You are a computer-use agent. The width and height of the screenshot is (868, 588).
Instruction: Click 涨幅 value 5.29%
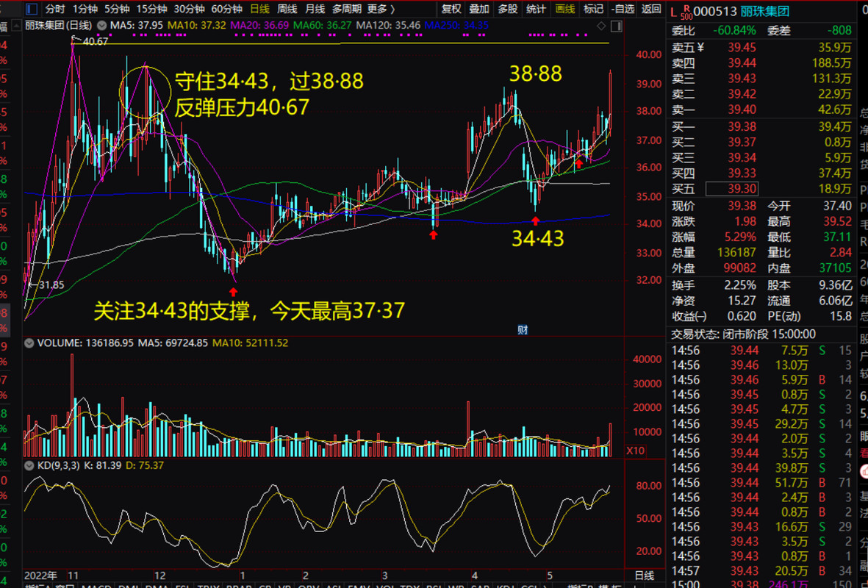point(740,237)
